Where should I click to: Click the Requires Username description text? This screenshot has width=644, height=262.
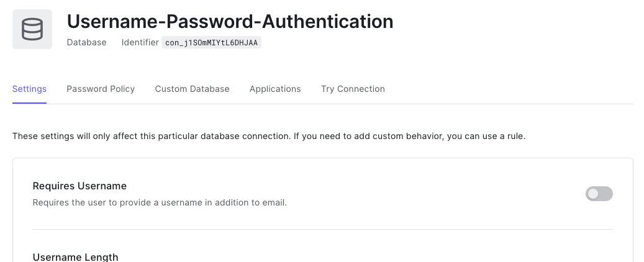point(159,202)
